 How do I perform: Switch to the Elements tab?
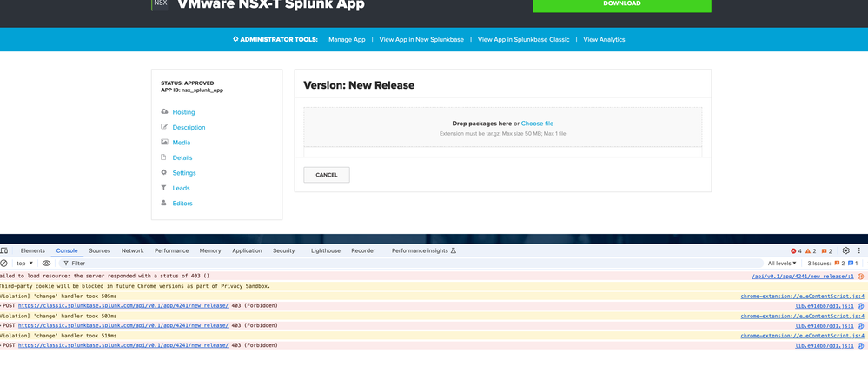pyautogui.click(x=33, y=250)
